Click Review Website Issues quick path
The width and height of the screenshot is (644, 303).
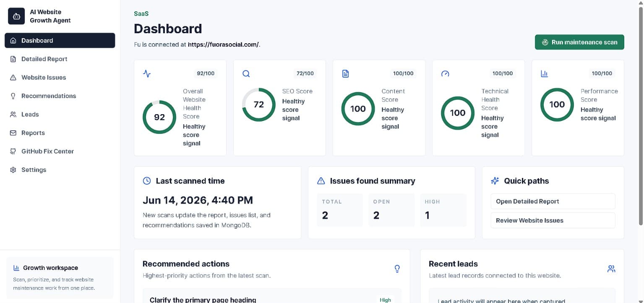(x=553, y=220)
